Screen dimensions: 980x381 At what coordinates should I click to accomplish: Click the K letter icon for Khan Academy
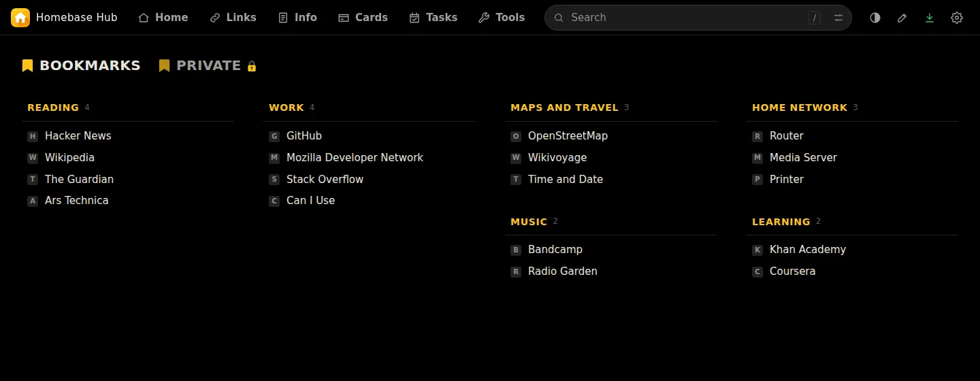(757, 250)
